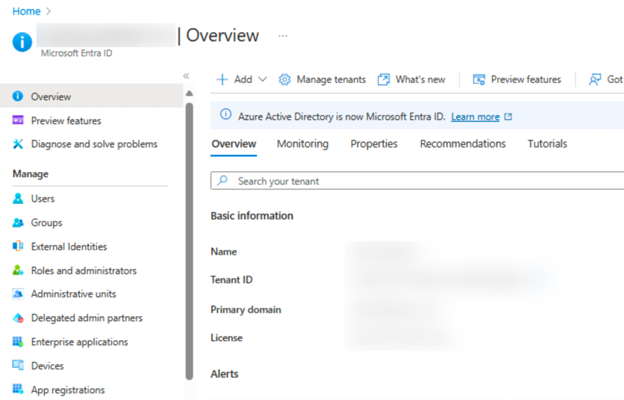Click the Preview features toolbar icon
Image resolution: width=624 pixels, height=400 pixels.
479,80
